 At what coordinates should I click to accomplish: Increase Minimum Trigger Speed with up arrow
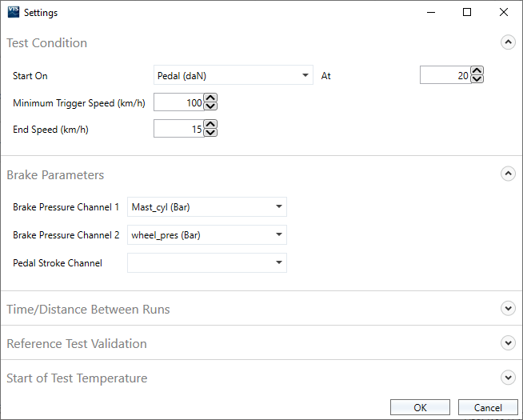pos(211,98)
